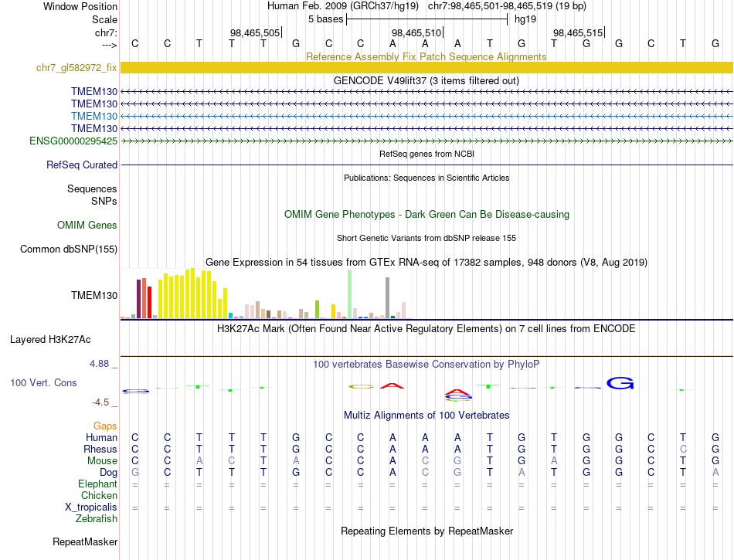Click the green ENSG00000295425 arrow line
The height and width of the screenshot is (560, 734).
pos(426,141)
